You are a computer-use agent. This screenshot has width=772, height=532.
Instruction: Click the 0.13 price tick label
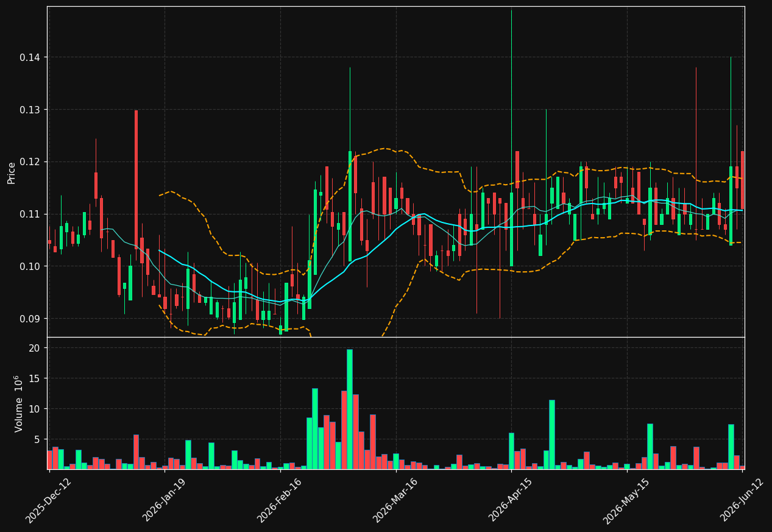pyautogui.click(x=30, y=110)
